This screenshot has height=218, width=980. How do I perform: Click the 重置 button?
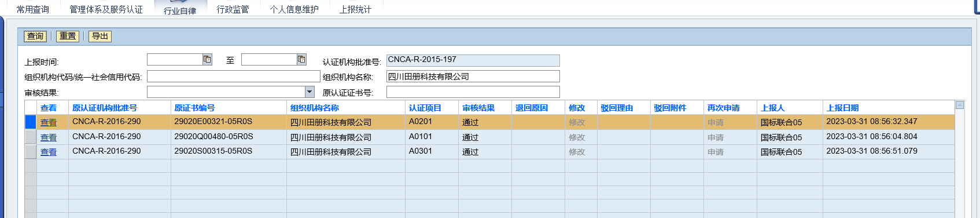coord(68,36)
